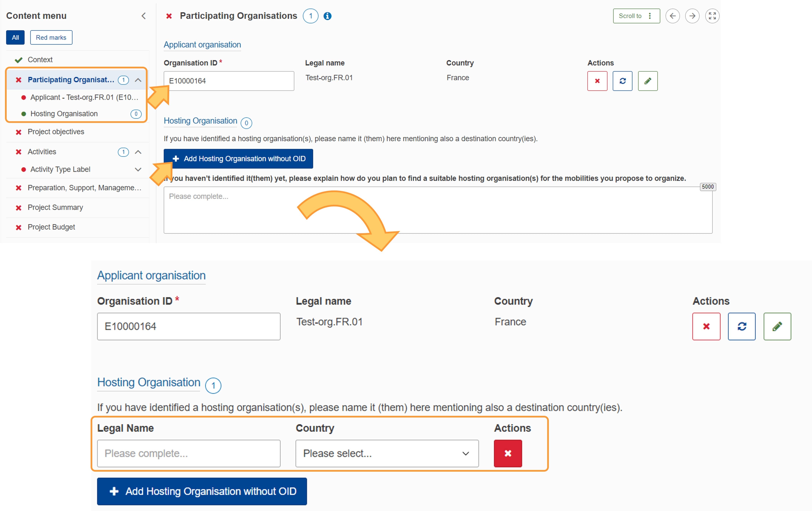The width and height of the screenshot is (812, 511).
Task: Click France in enlarged view
Action: coord(510,322)
